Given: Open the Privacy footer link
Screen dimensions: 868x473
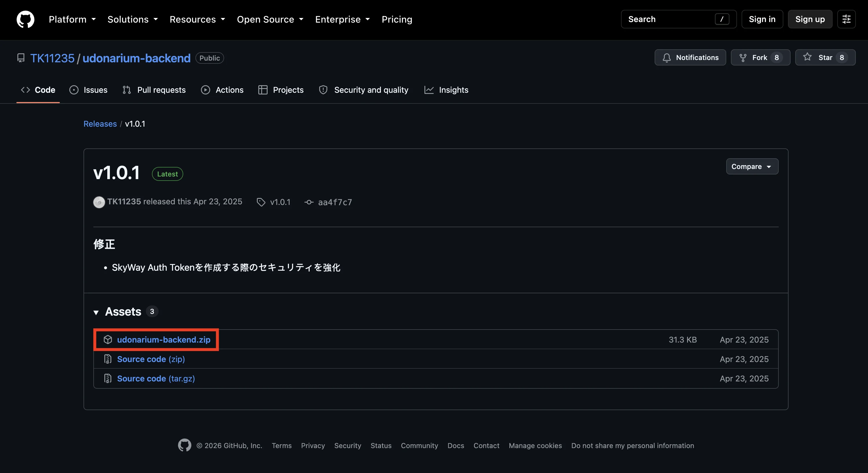Looking at the screenshot, I should coord(313,445).
